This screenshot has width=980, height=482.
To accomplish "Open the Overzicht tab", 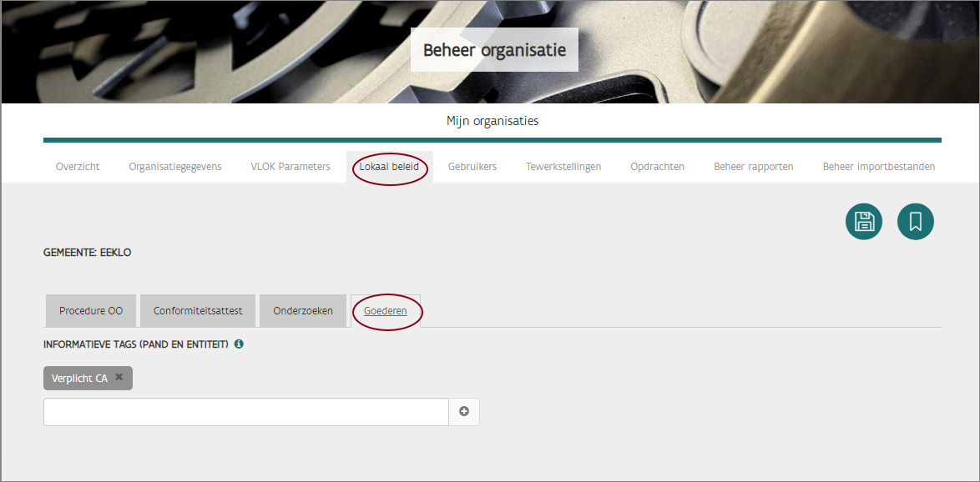I will (78, 167).
